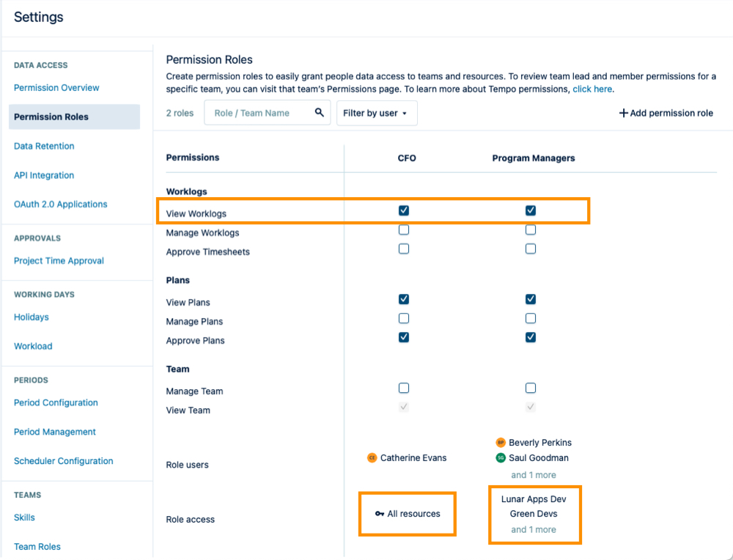Image resolution: width=733 pixels, height=560 pixels.
Task: Enable Manage Team for CFO
Action: 404,388
